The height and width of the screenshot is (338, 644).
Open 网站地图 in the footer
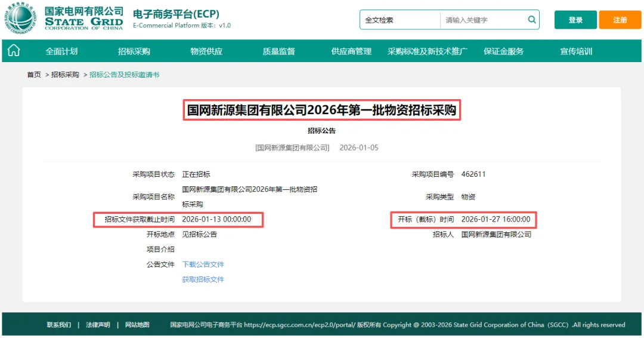click(137, 325)
